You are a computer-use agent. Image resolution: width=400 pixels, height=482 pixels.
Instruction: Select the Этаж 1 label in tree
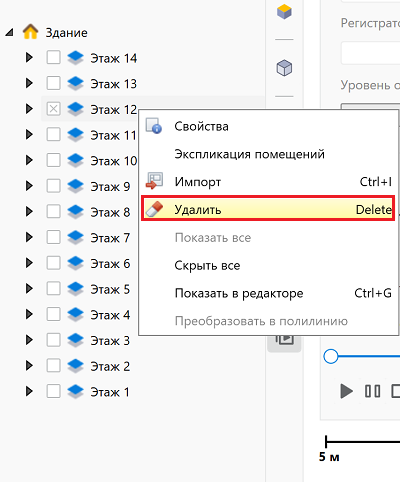(x=110, y=392)
